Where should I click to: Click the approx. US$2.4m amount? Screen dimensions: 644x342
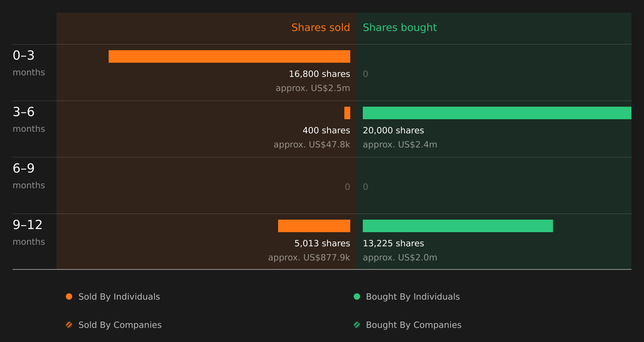[400, 145]
